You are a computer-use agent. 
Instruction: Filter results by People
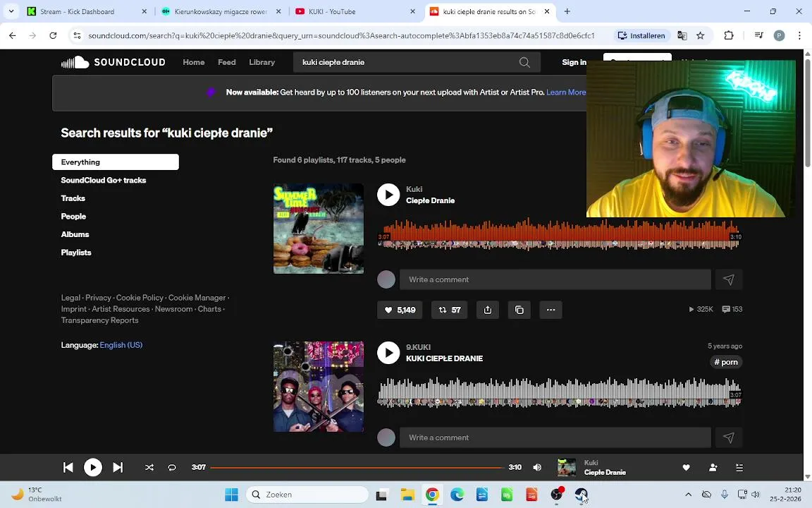73,217
